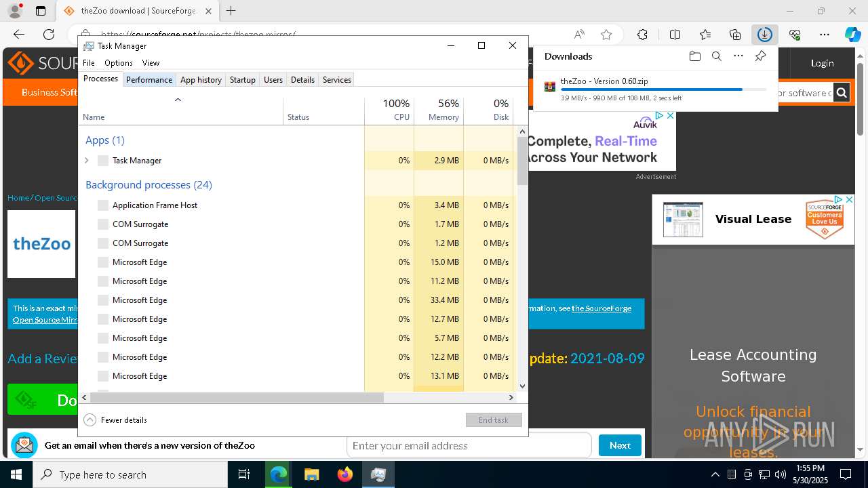This screenshot has width=868, height=488.
Task: Click the theZoo zip download progress bar
Action: tap(664, 89)
